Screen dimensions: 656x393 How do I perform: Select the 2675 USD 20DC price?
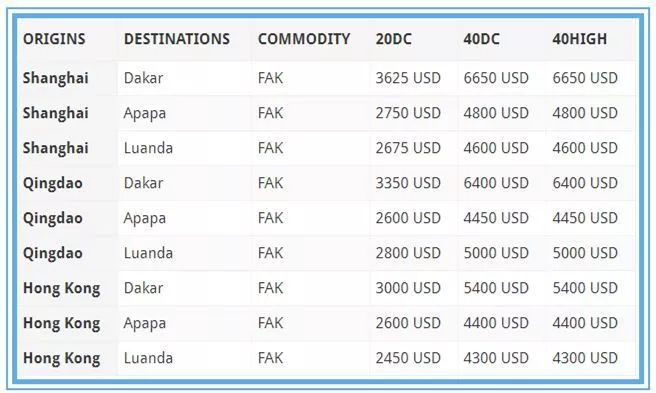click(408, 148)
